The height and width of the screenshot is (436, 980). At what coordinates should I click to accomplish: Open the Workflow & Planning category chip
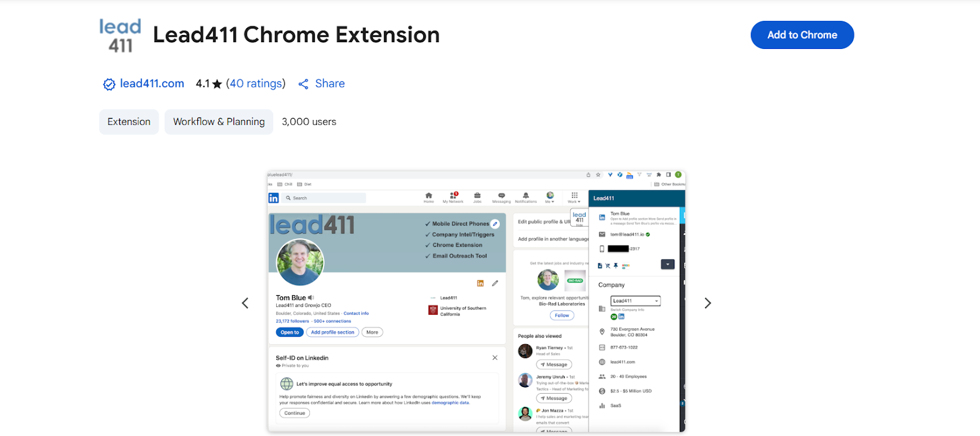point(219,122)
